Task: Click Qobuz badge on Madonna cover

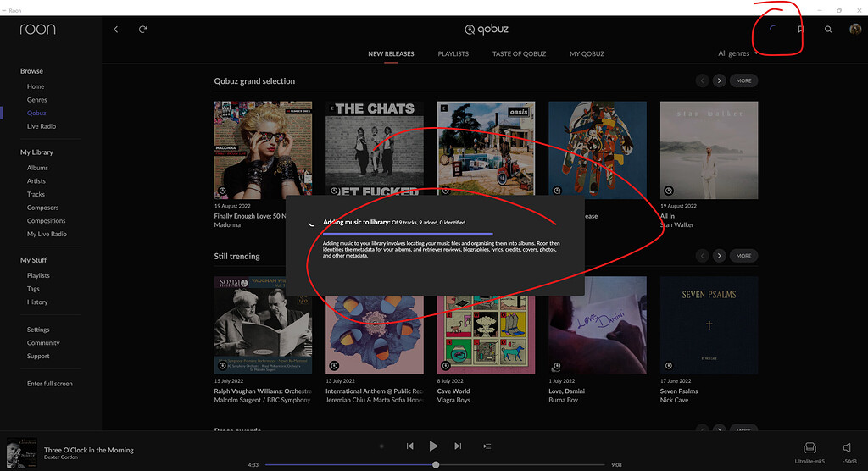Action: (223, 191)
